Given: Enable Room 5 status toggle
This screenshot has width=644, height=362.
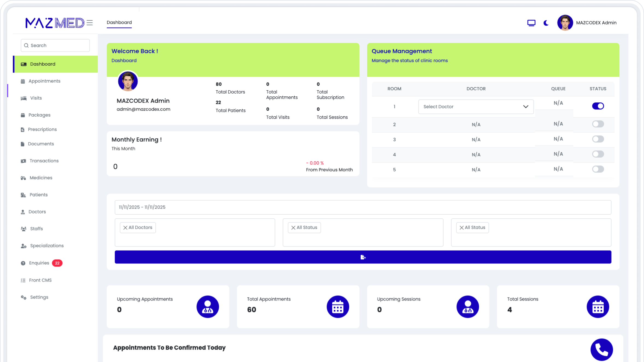Looking at the screenshot, I should coord(598,169).
